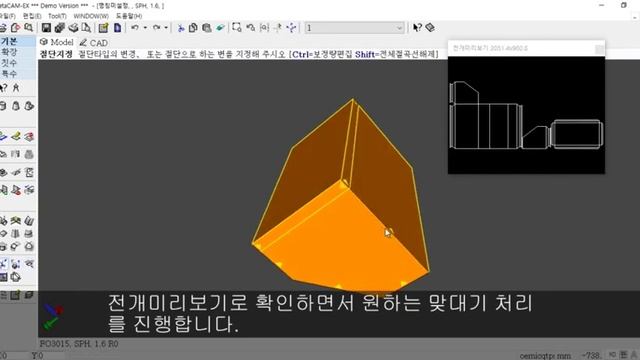Click the file import icon with red arrow

pyautogui.click(x=16, y=28)
